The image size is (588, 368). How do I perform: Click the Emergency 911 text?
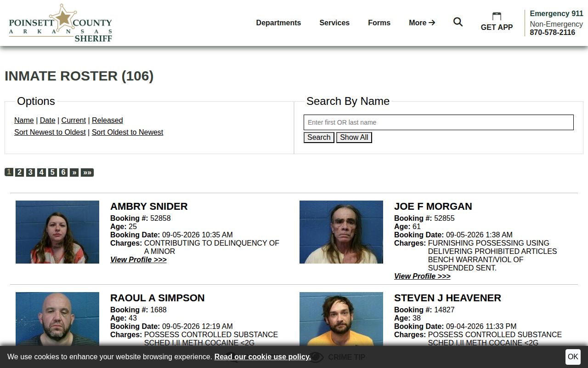pyautogui.click(x=556, y=13)
